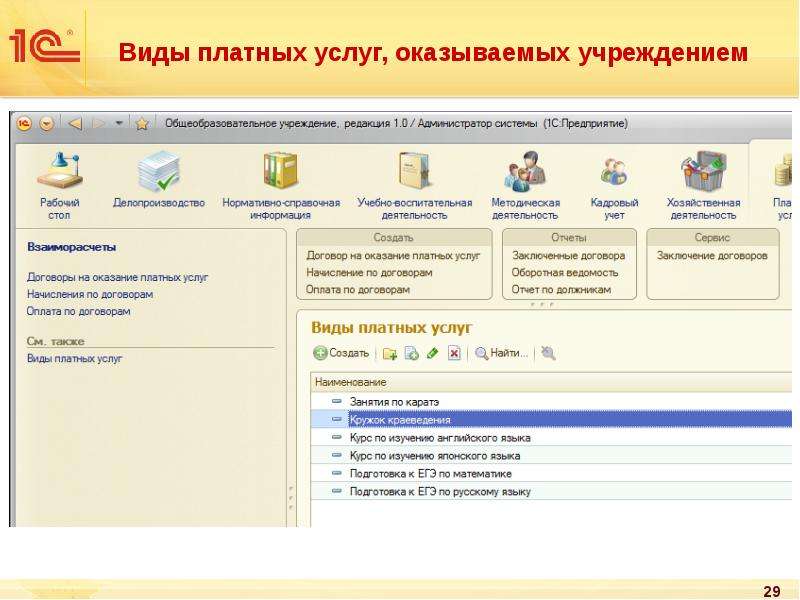Open the Отчет по должникам report
Image resolution: width=800 pixels, height=600 pixels.
561,289
